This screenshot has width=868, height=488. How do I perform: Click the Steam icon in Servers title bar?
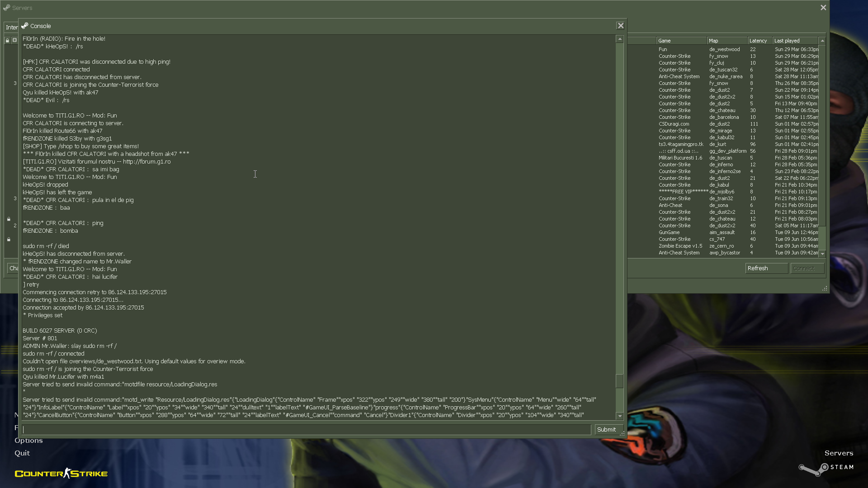[6, 8]
